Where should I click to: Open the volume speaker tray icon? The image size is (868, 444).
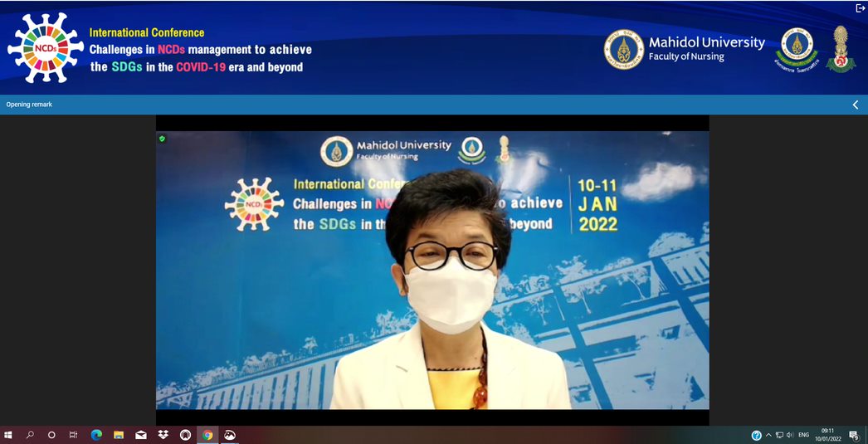790,435
